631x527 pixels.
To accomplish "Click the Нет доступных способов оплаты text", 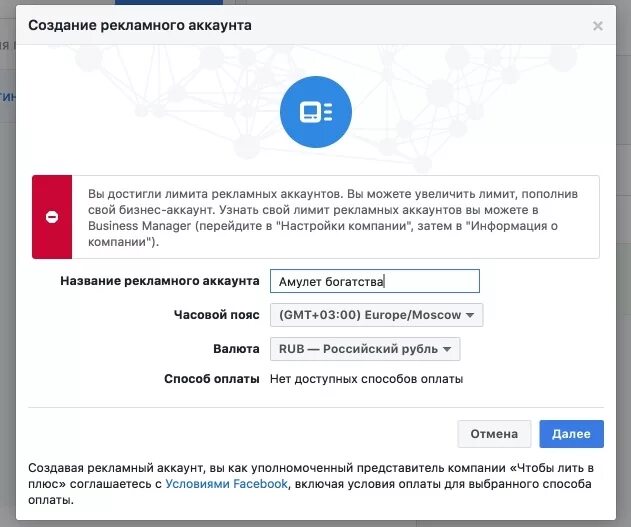I will (x=367, y=379).
